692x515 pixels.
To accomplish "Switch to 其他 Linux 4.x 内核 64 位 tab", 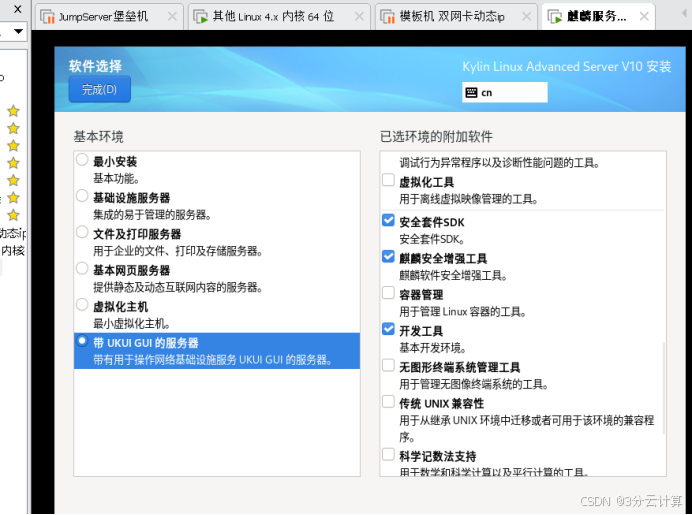I will point(272,17).
